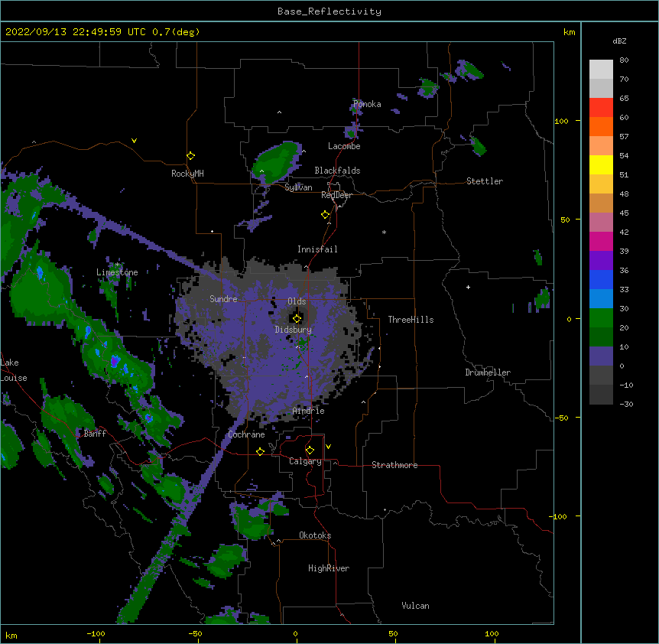Click the Sylvan label
Viewport: 659px width, 644px height.
(x=298, y=187)
